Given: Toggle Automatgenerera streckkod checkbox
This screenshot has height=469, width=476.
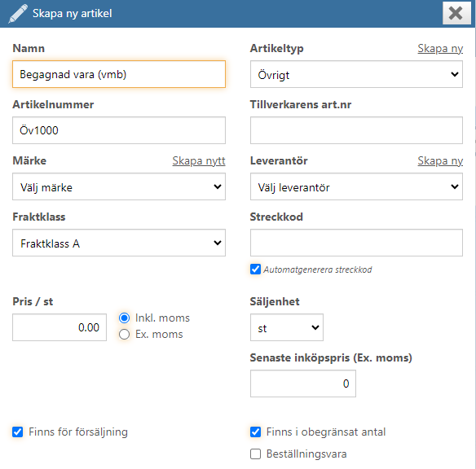Looking at the screenshot, I should pyautogui.click(x=255, y=270).
